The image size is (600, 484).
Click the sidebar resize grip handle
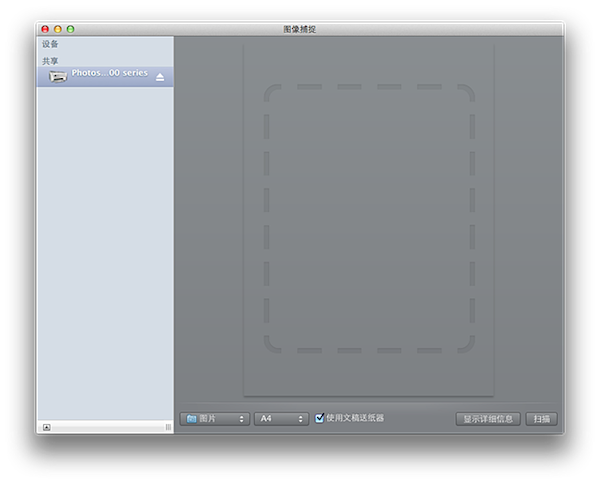click(x=168, y=427)
